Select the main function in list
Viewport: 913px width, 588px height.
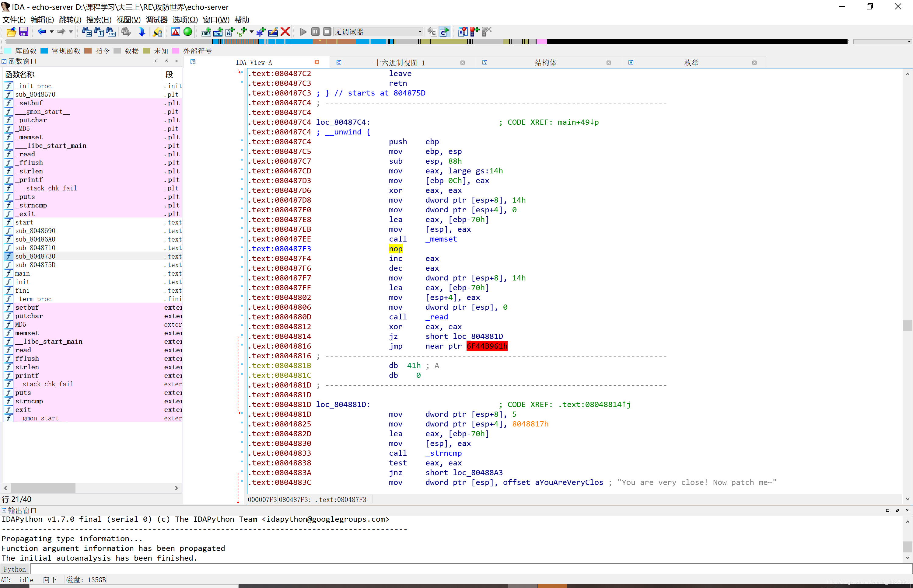[x=93, y=273]
